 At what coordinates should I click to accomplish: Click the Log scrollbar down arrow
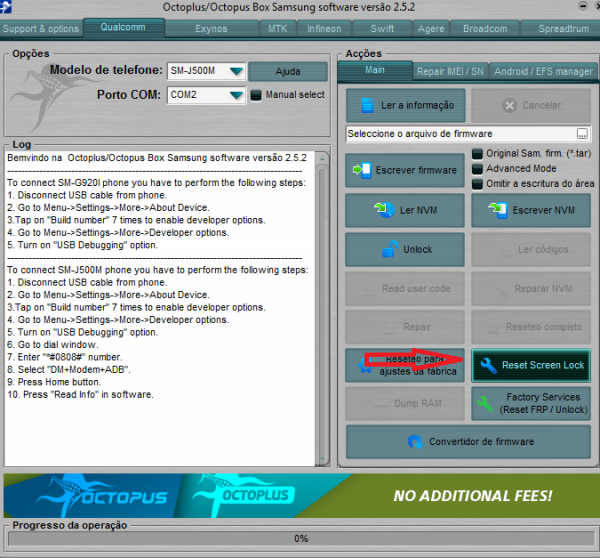[322, 458]
